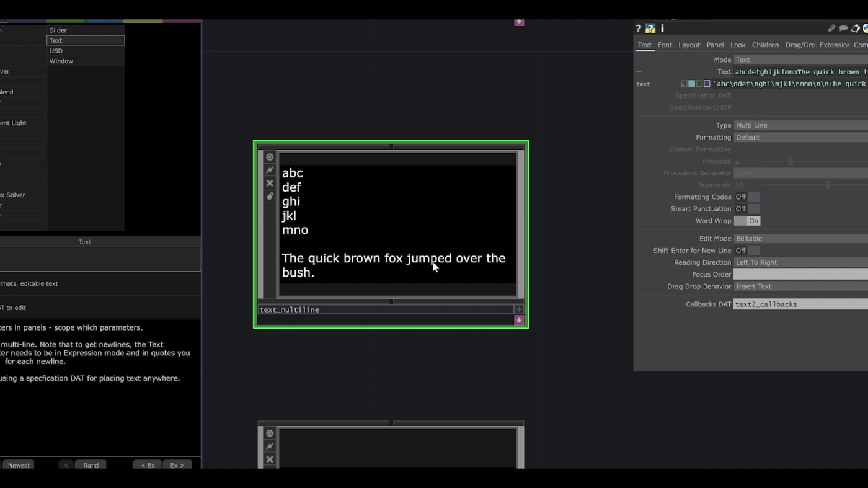Open the Edit Mode dropdown showing Editable
868x488 pixels.
(x=800, y=239)
